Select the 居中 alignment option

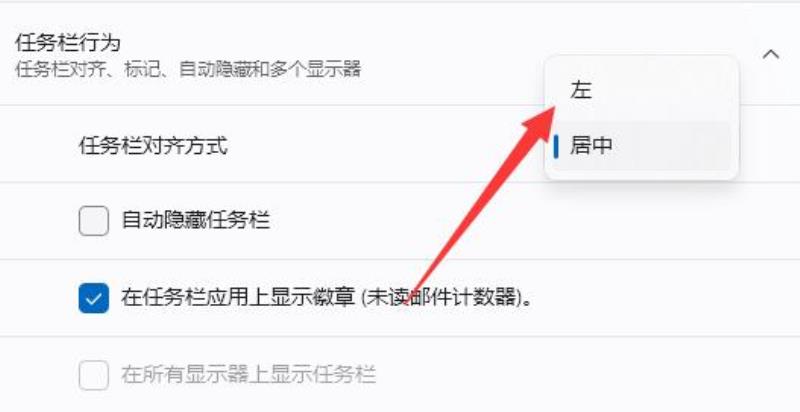tap(591, 145)
